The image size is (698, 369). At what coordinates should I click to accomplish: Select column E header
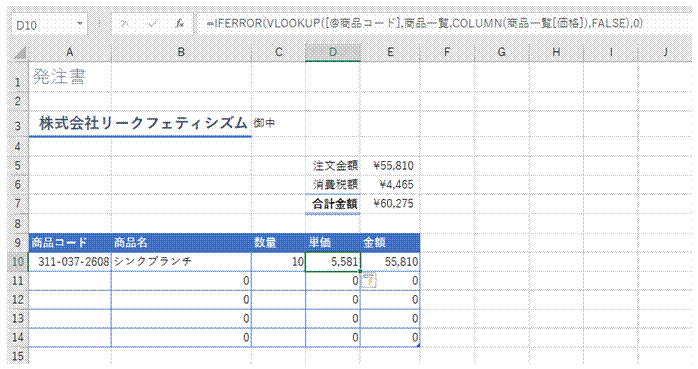pyautogui.click(x=390, y=52)
